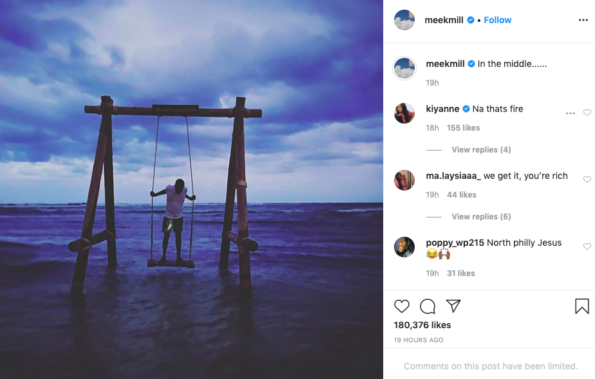The width and height of the screenshot is (595, 379).
Task: Click meekmill header profile avatar
Action: (x=404, y=20)
